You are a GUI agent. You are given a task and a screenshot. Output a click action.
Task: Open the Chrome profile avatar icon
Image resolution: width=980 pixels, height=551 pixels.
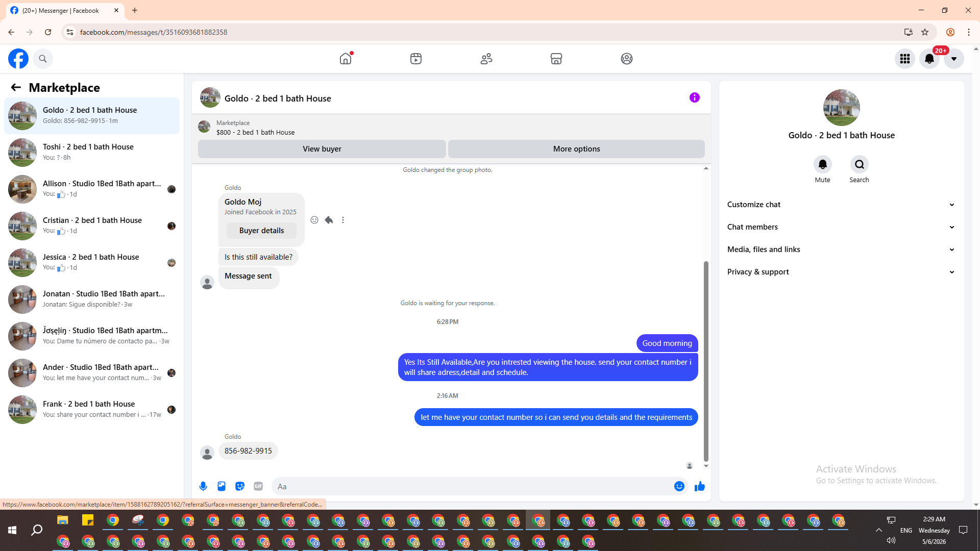point(950,32)
